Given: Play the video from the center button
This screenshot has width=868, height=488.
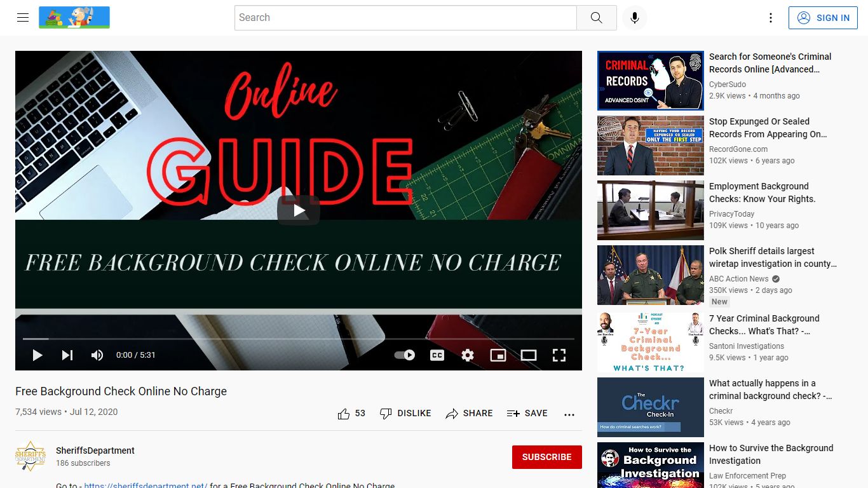Looking at the screenshot, I should (299, 210).
